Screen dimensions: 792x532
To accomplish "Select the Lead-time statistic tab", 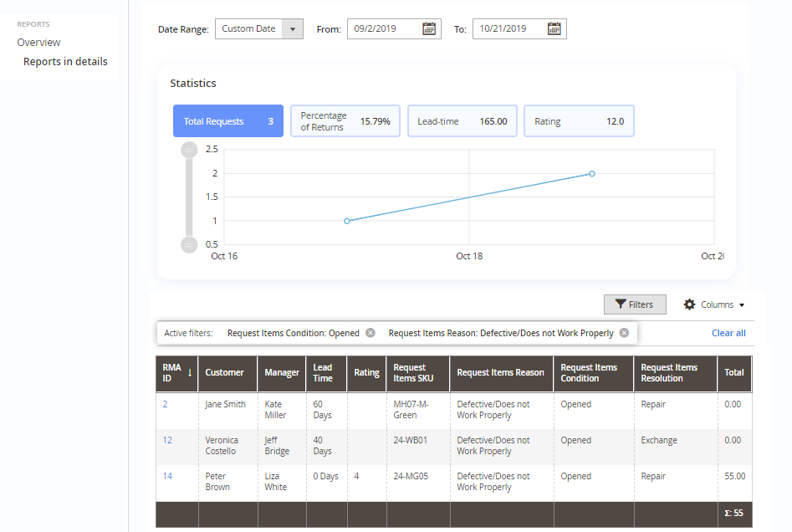I will coord(462,120).
